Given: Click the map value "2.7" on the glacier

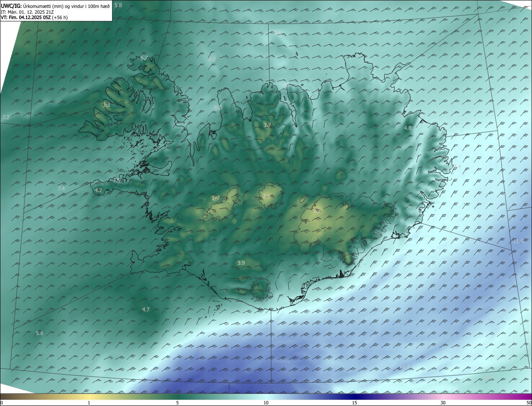Looking at the screenshot, I should (x=215, y=198).
